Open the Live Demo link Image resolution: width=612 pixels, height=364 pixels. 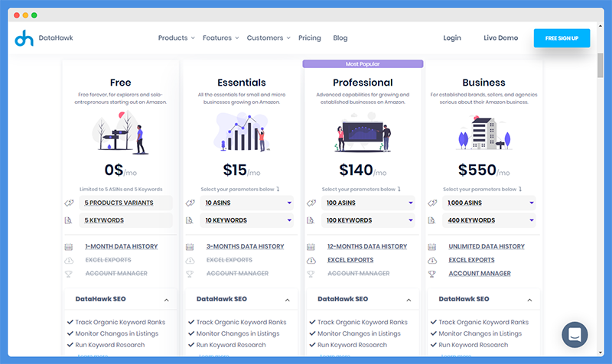click(501, 37)
